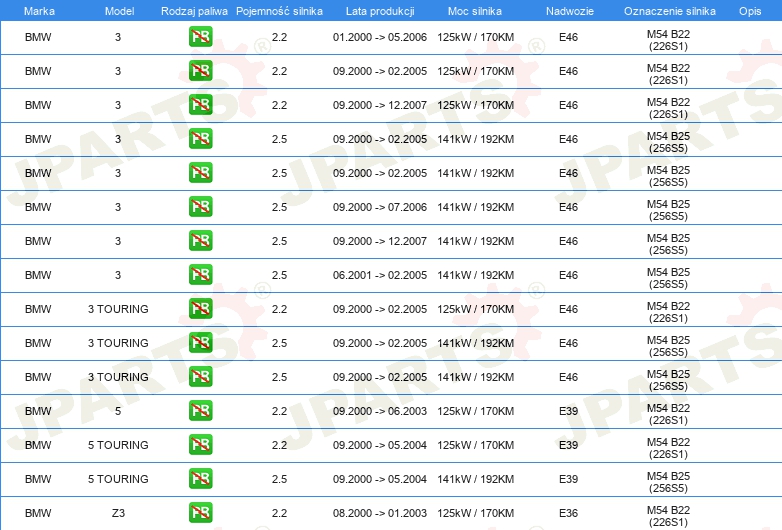Select 09.2000 -> 05.2004 in the 2.2 row
The height and width of the screenshot is (530, 782).
click(380, 445)
